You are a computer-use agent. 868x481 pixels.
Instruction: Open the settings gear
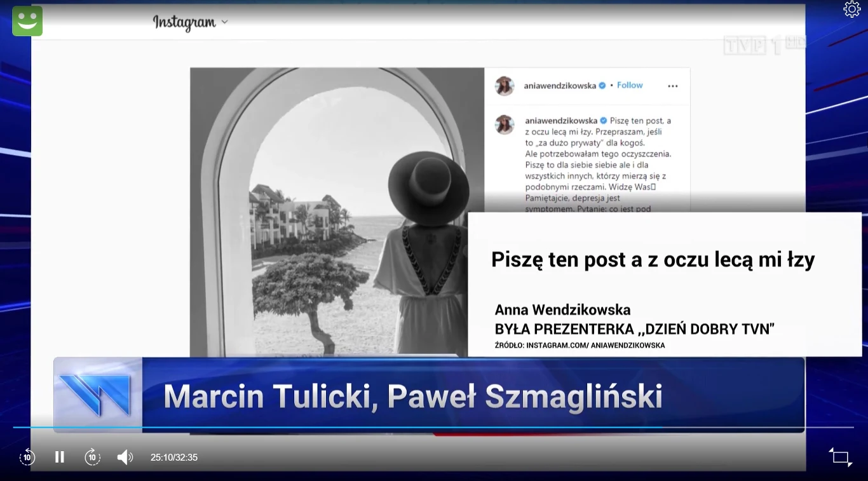(x=851, y=9)
